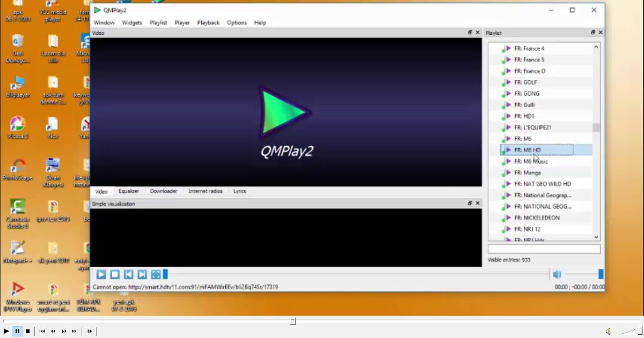Play the outer video player

(x=6, y=331)
